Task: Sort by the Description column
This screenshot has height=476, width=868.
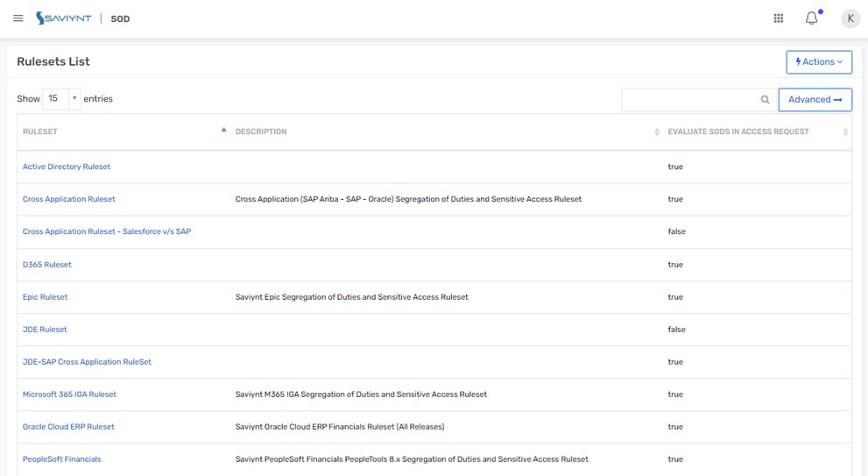Action: click(x=657, y=131)
